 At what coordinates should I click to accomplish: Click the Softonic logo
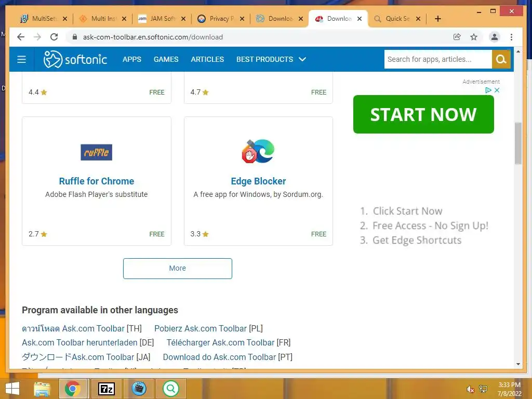click(x=75, y=59)
